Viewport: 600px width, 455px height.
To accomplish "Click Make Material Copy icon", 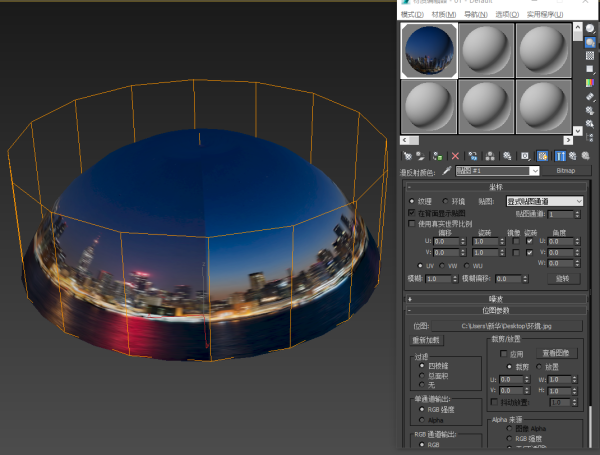I will 473,156.
